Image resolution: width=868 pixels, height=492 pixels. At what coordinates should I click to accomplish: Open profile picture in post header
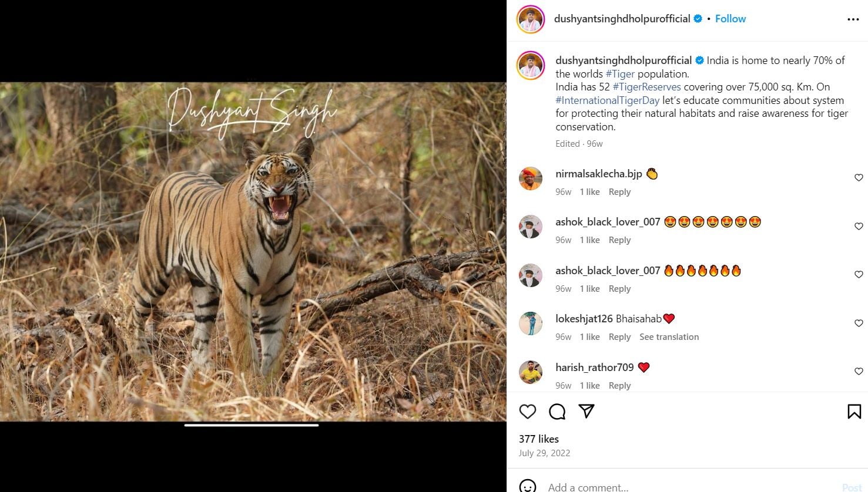click(x=530, y=19)
